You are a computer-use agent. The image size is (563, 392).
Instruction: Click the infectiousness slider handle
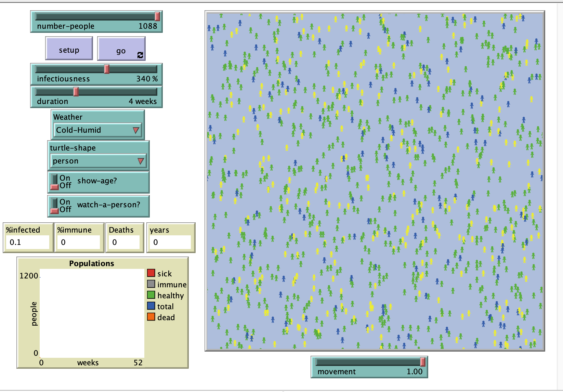point(106,69)
